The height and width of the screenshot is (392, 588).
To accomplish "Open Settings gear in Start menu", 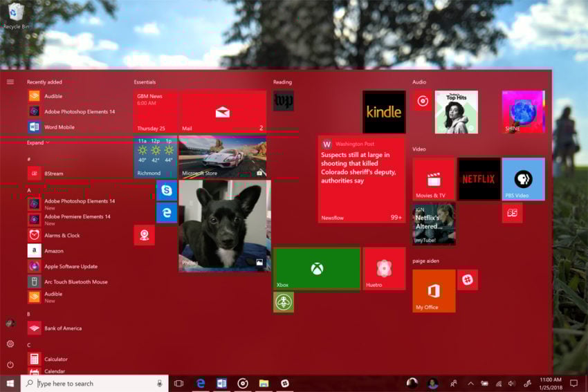I will point(10,344).
